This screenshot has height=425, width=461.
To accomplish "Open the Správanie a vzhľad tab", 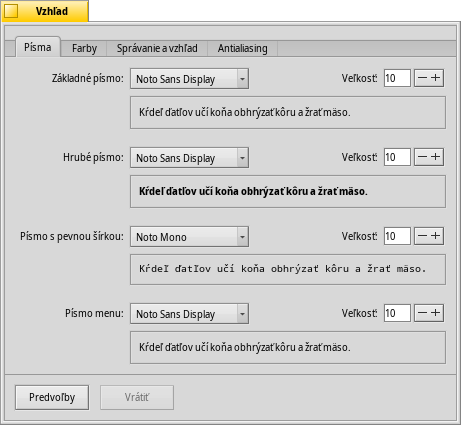I will [x=157, y=48].
